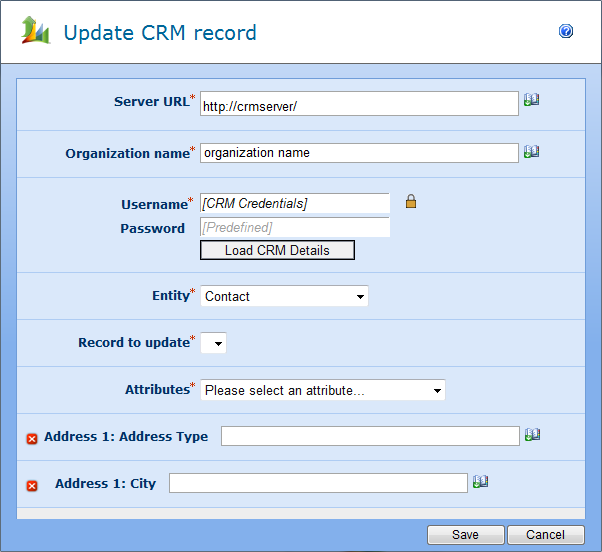Click the Address 1: City text box
Viewport: 602px width, 552px height.
click(317, 484)
